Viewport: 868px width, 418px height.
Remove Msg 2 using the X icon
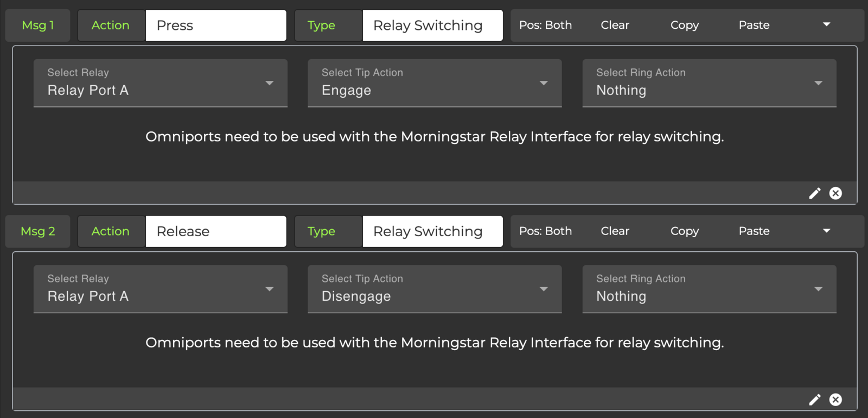coord(835,400)
